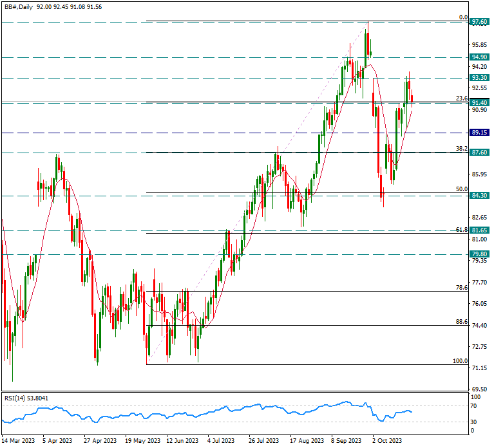Click the 50.0 Fibonacci level label
This screenshot has width=494, height=448.
[x=462, y=189]
